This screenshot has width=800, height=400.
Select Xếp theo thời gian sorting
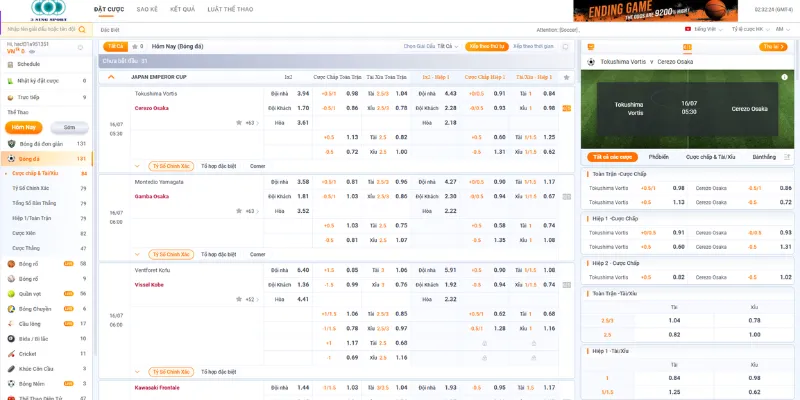point(533,46)
